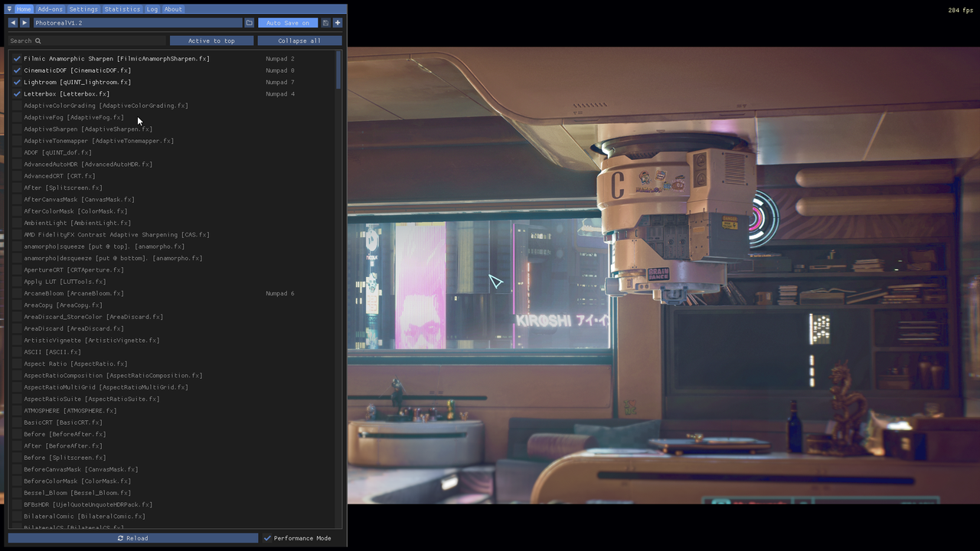Click the Collapse all button
The width and height of the screenshot is (980, 551).
point(299,41)
